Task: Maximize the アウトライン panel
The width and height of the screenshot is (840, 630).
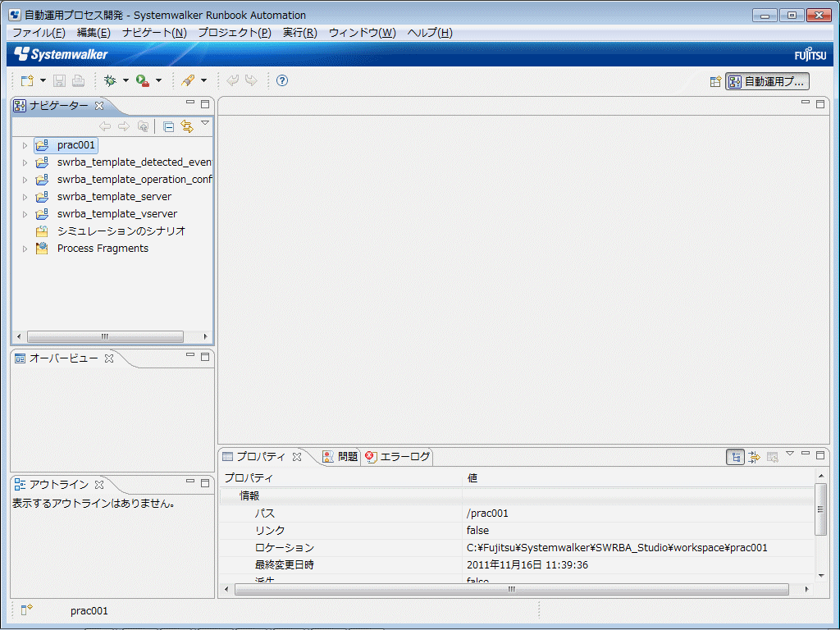Action: [205, 482]
